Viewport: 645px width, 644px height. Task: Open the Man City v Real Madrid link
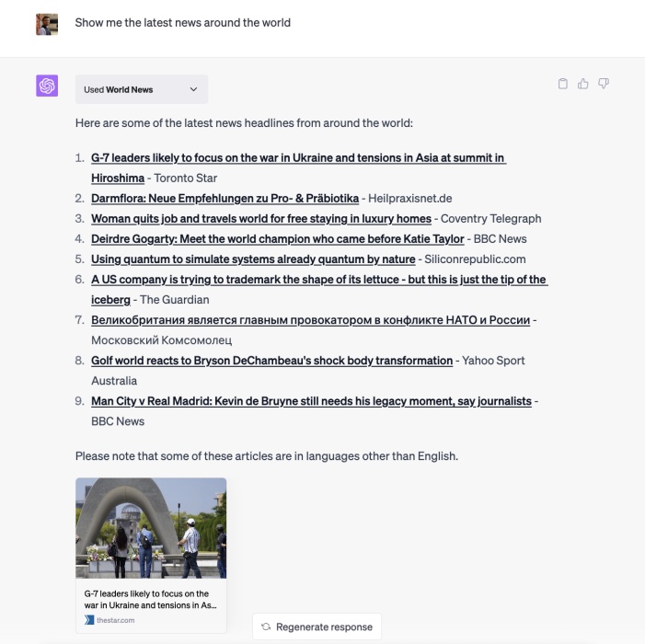(311, 401)
